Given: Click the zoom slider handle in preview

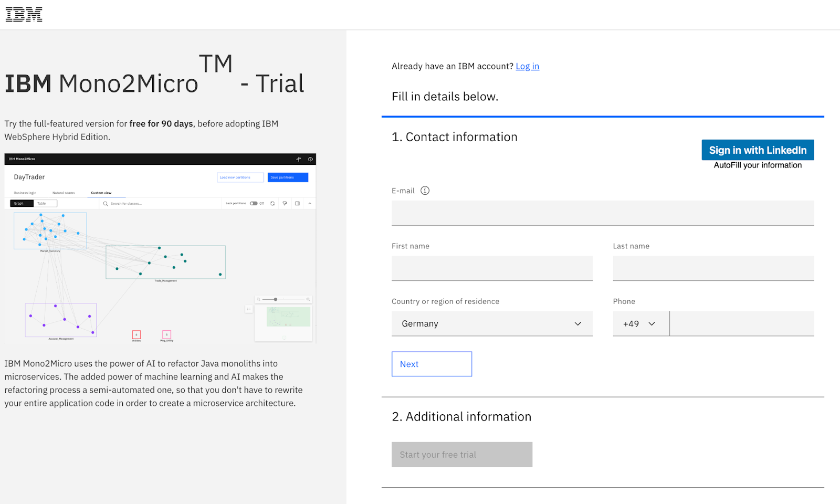Looking at the screenshot, I should [x=276, y=299].
